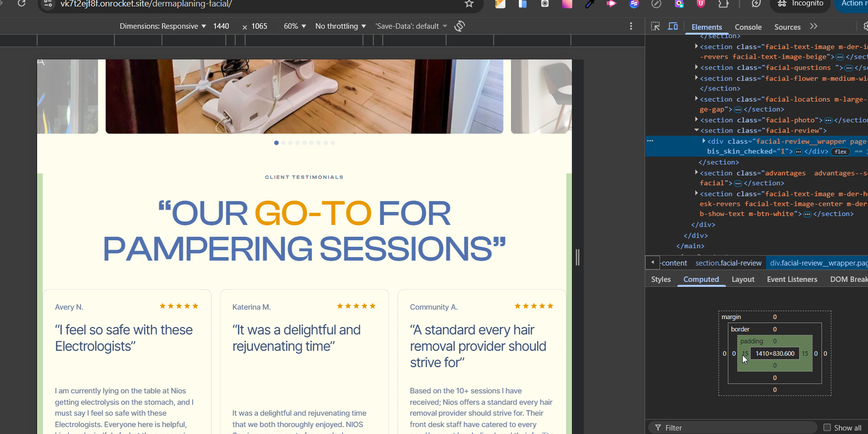Expand collapsed content of facial-questions section

coord(849,68)
